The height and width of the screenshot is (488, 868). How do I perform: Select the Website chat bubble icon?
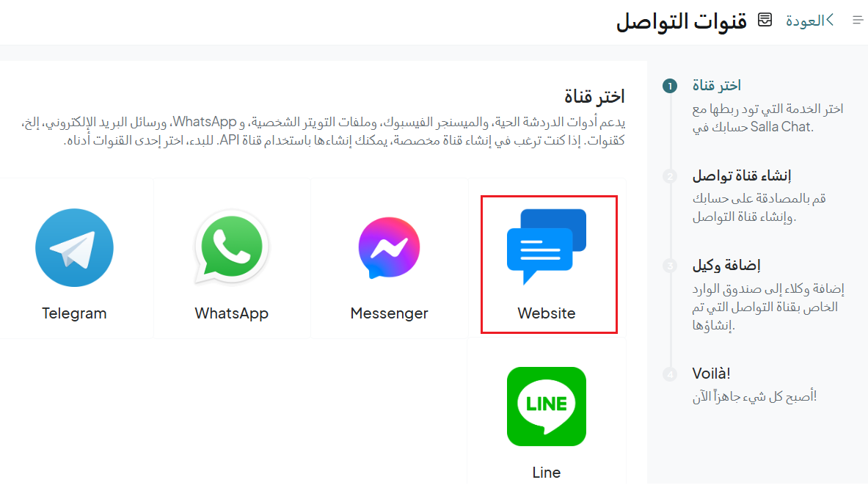click(547, 247)
